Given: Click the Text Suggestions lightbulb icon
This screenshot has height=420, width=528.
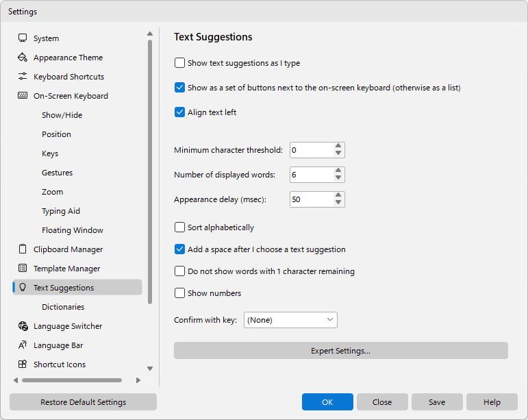Looking at the screenshot, I should click(x=23, y=287).
